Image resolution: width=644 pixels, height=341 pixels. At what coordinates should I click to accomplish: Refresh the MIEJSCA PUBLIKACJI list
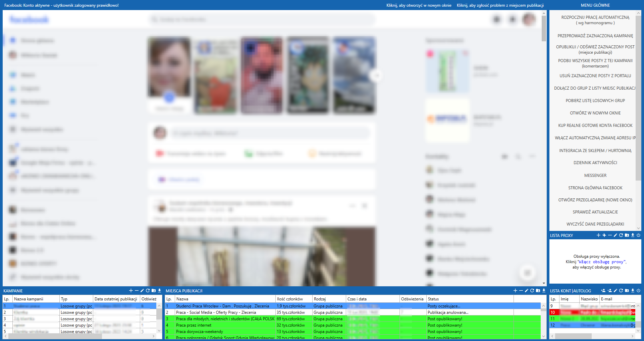(532, 291)
